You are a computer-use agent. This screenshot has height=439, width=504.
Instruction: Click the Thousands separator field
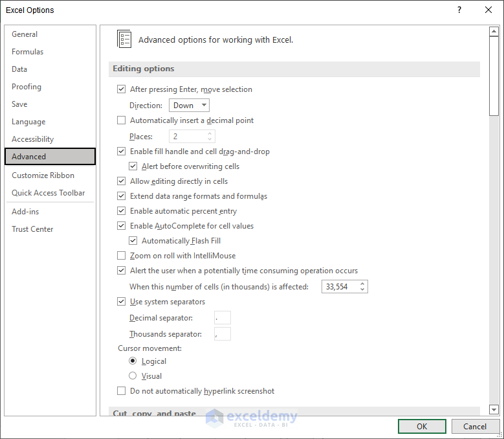(223, 334)
